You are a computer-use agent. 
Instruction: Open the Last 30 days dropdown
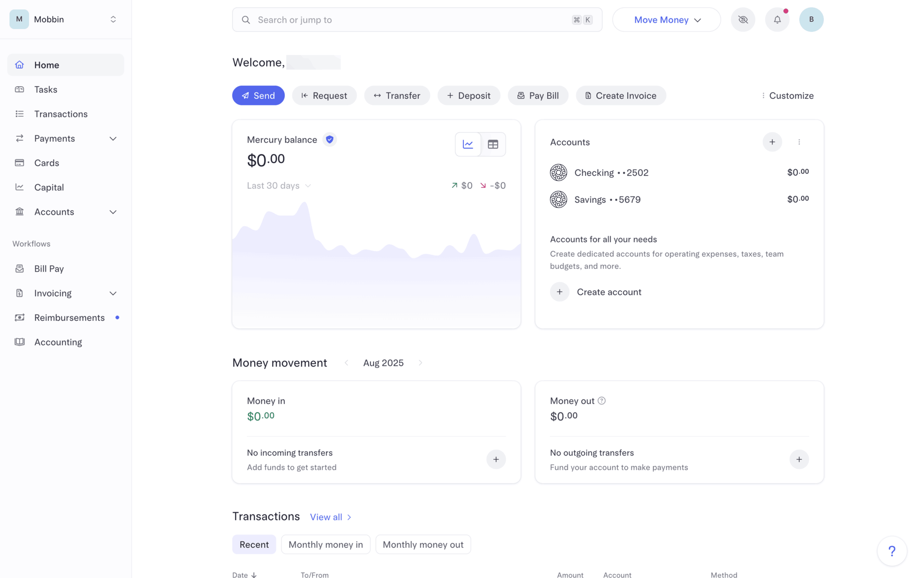[x=279, y=185]
